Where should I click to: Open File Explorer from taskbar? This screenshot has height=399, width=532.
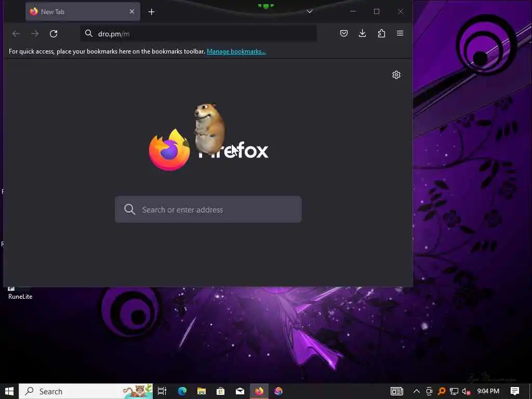tap(202, 391)
